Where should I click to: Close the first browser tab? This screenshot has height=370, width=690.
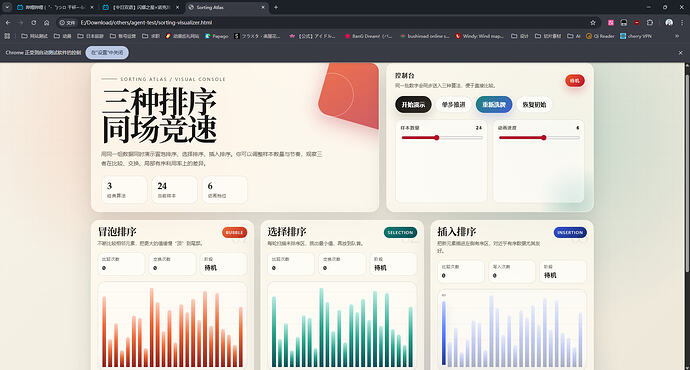92,7
